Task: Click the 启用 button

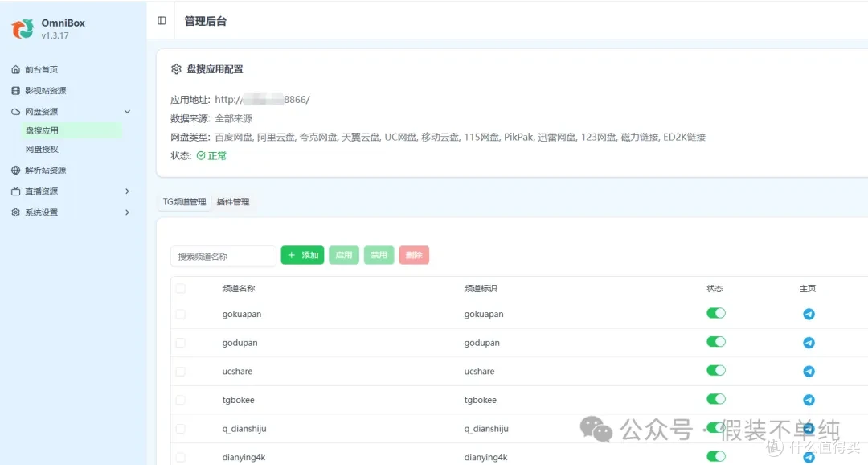Action: (344, 255)
